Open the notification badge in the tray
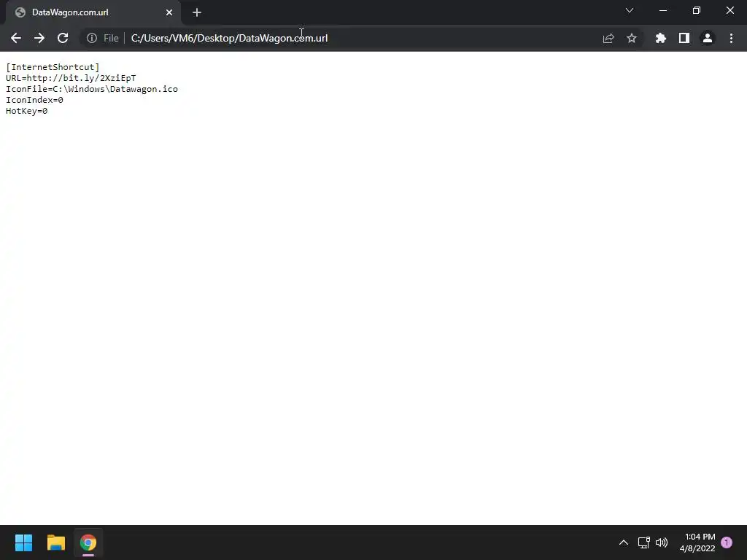The height and width of the screenshot is (560, 747). [x=727, y=542]
